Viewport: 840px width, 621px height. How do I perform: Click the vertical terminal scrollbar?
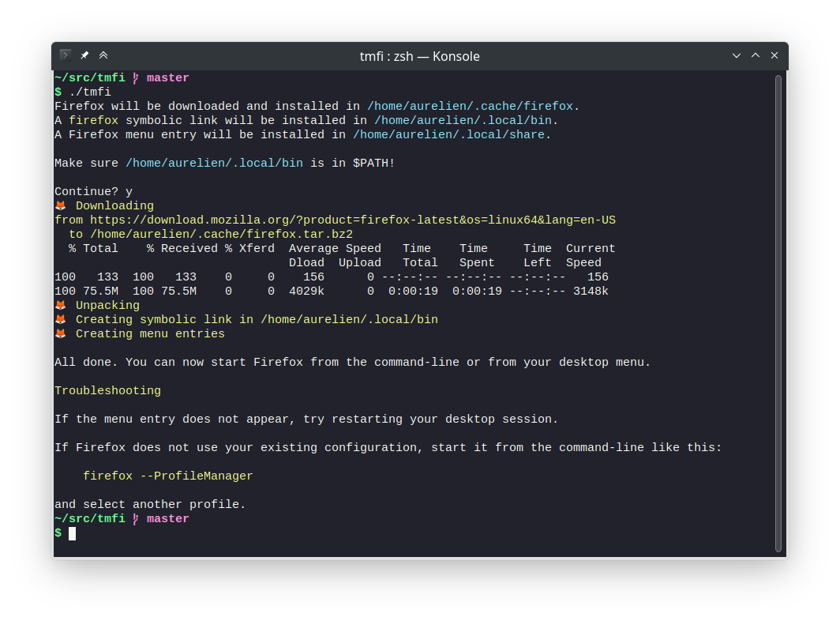point(778,313)
